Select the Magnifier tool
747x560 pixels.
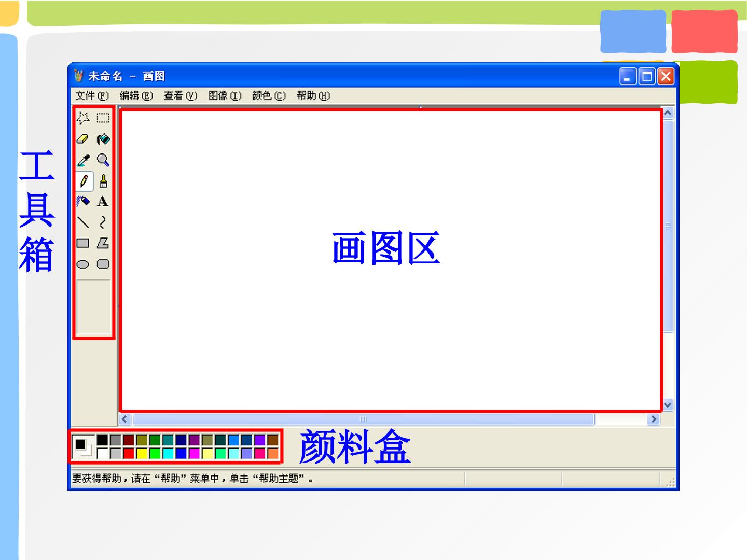coord(103,160)
